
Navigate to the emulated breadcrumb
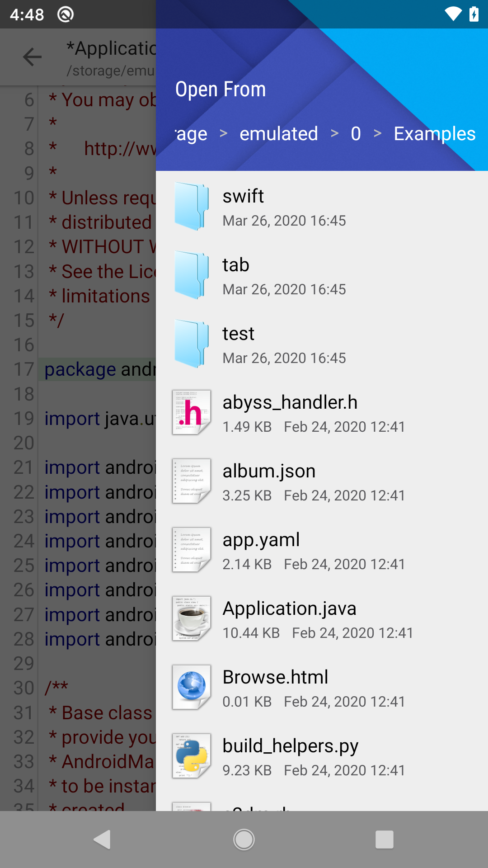[278, 134]
